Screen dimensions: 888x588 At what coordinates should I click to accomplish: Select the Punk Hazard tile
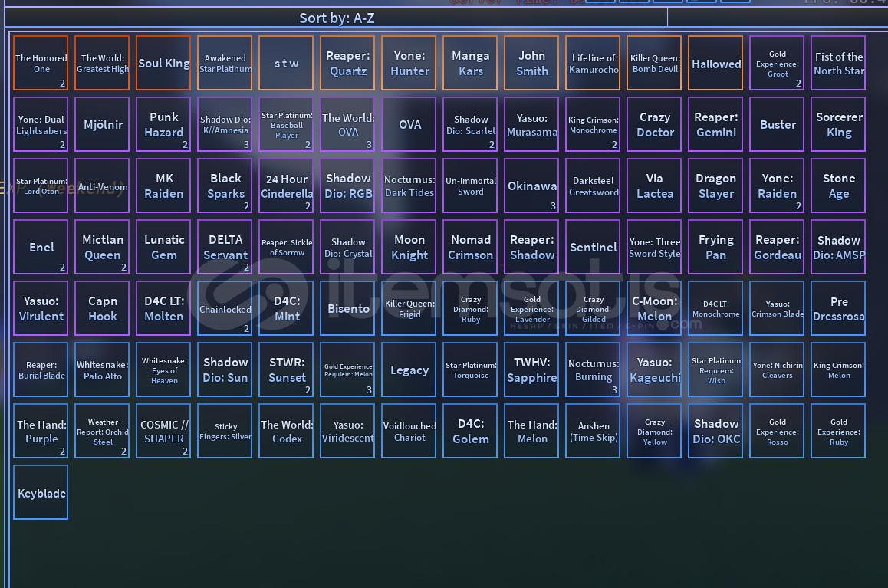(x=163, y=124)
